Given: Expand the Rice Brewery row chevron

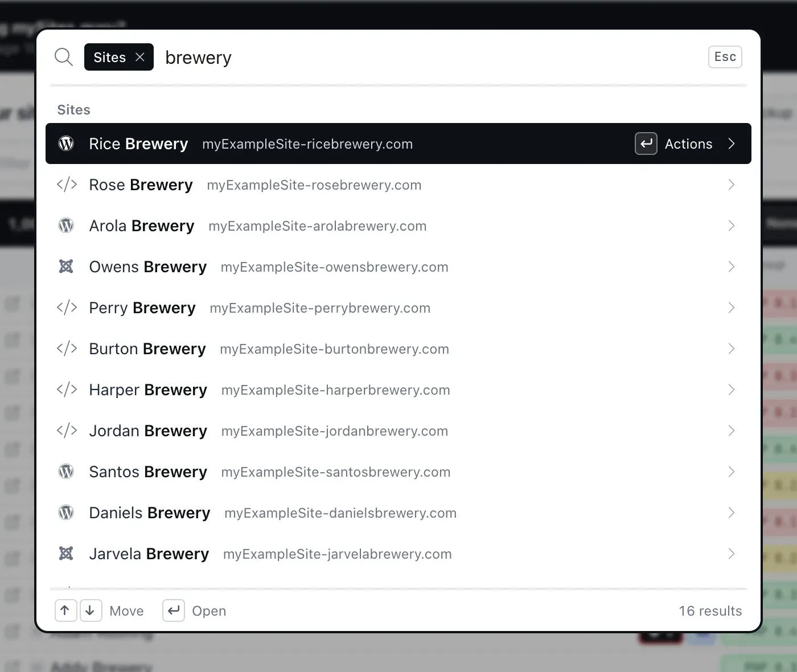Looking at the screenshot, I should pos(732,144).
